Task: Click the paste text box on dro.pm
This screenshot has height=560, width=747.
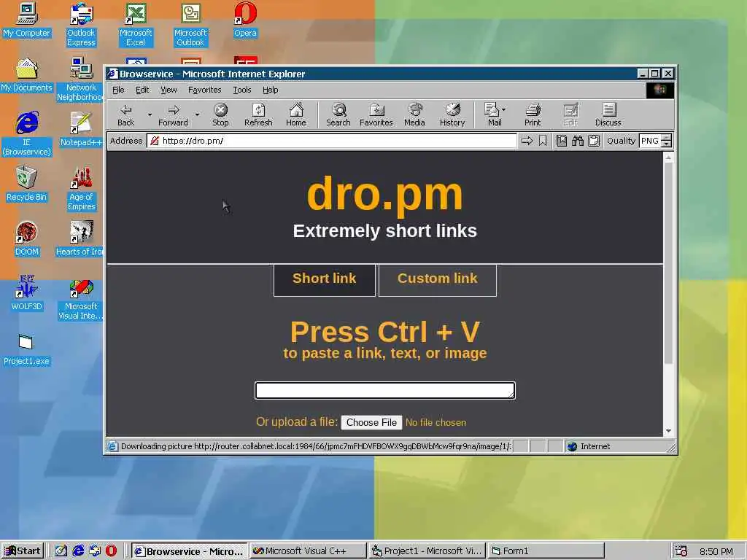Action: coord(385,391)
